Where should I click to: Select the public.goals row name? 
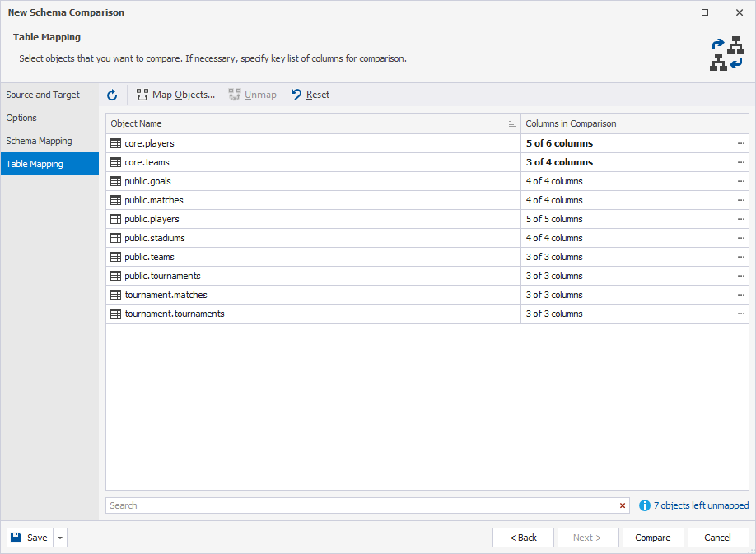tap(148, 181)
